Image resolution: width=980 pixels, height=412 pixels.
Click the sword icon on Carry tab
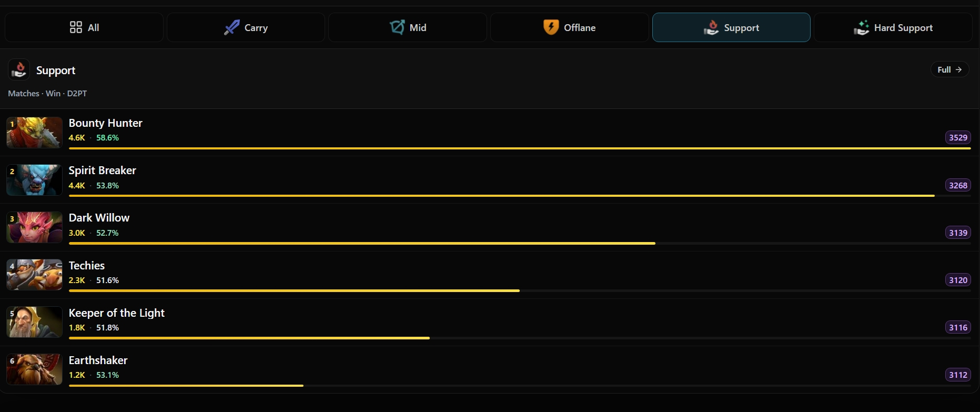231,27
